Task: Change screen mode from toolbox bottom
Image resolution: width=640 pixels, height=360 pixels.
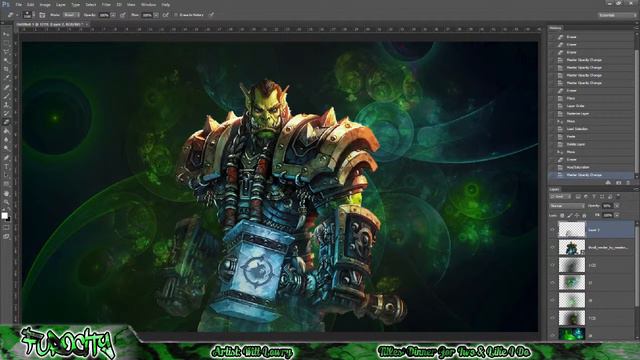Action: point(6,236)
